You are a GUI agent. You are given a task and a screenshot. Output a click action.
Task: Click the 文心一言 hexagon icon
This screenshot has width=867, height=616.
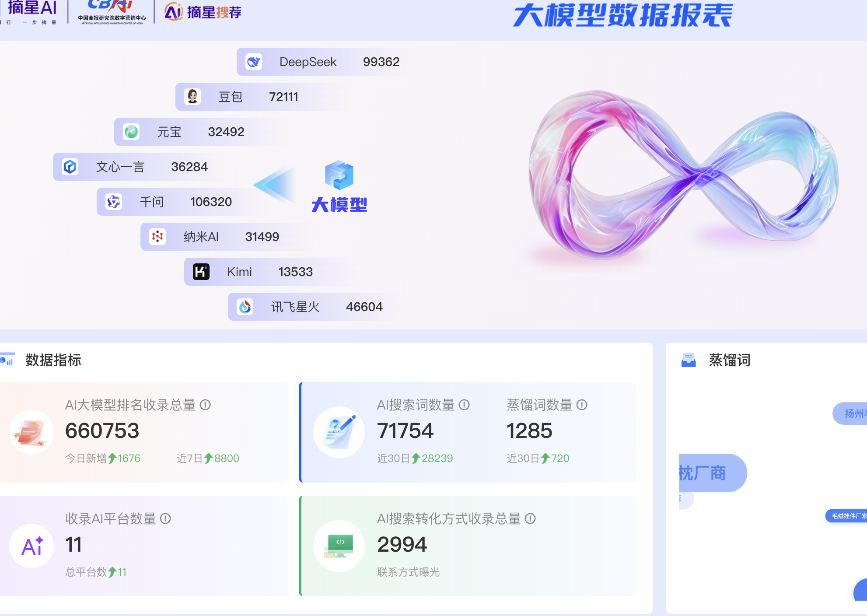point(70,167)
